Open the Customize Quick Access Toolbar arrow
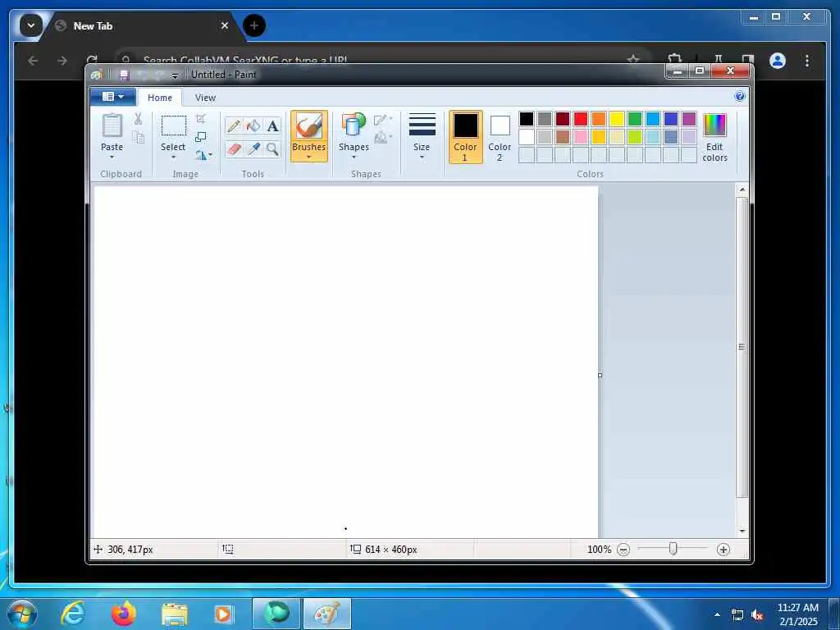The width and height of the screenshot is (840, 630). click(174, 75)
